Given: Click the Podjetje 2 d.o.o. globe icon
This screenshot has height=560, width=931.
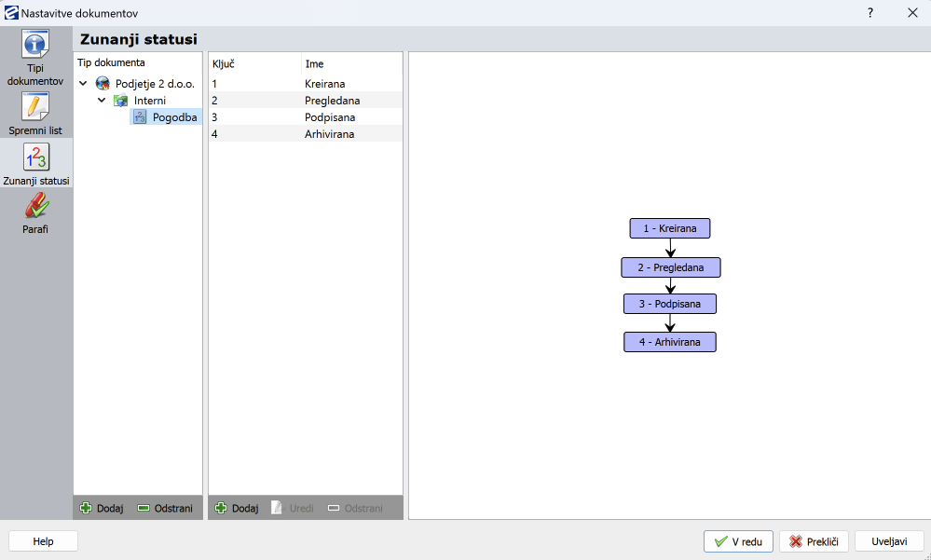Looking at the screenshot, I should point(103,84).
